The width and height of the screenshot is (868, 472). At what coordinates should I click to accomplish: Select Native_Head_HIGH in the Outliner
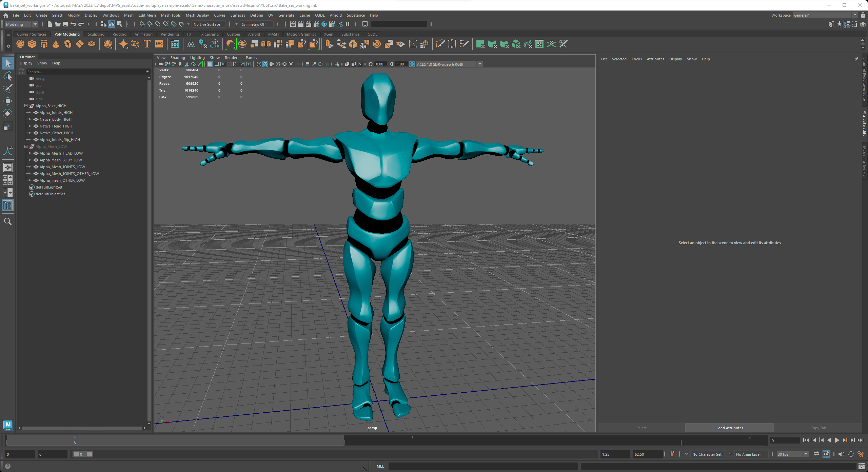56,126
